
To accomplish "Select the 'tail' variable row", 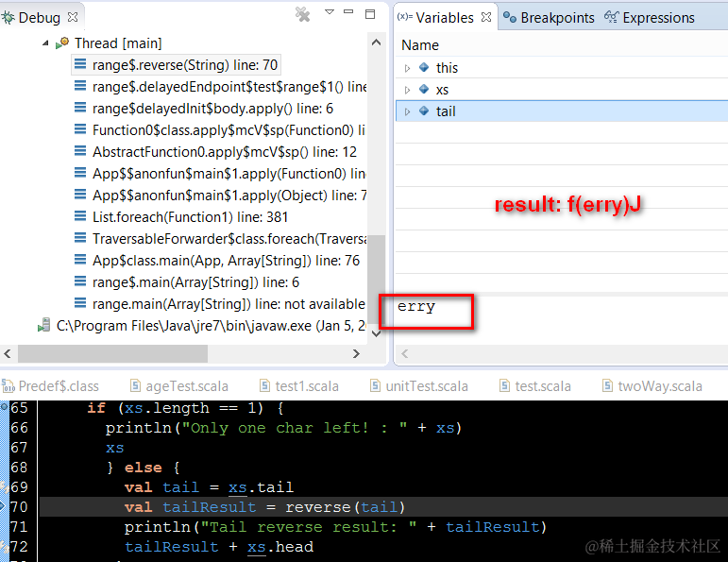I will click(x=562, y=111).
